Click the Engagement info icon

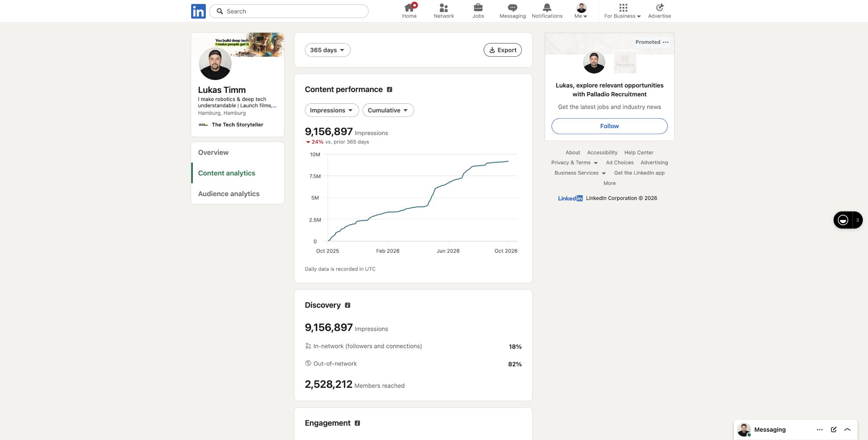pos(357,423)
